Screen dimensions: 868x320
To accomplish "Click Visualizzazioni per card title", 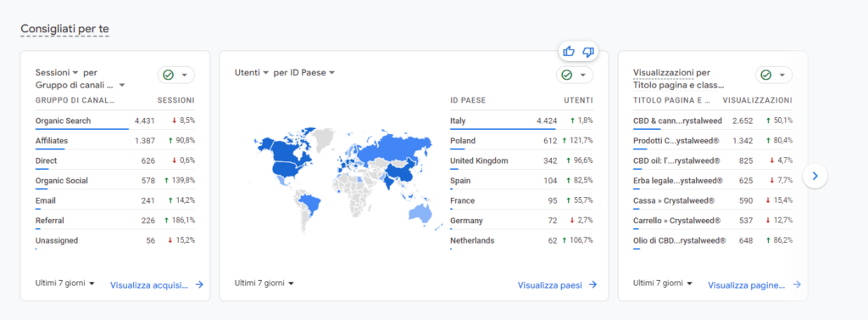I will tap(671, 73).
